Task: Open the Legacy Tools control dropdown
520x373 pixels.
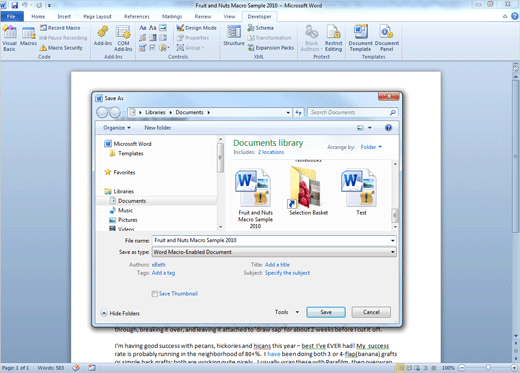Action: click(164, 48)
